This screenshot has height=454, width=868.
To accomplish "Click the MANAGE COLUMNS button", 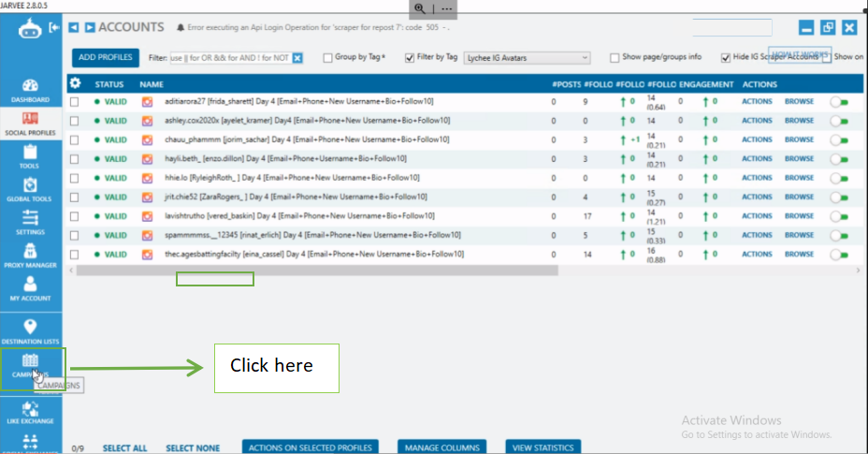I will [441, 447].
